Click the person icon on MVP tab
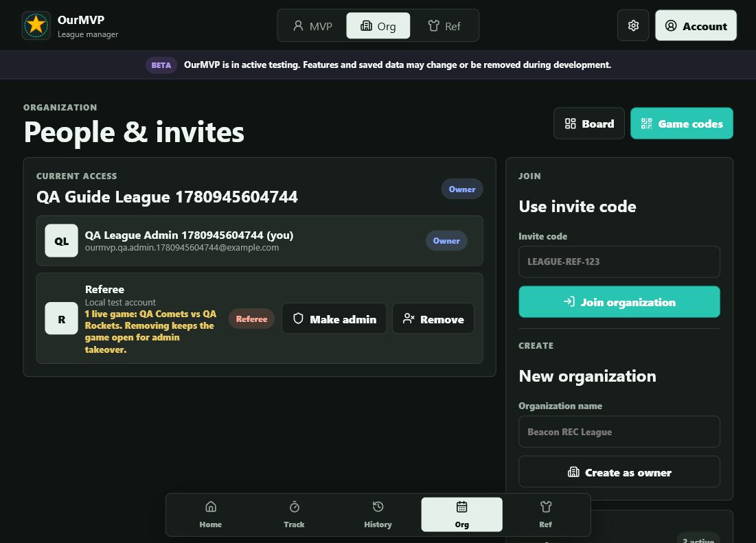The width and height of the screenshot is (756, 543). pyautogui.click(x=299, y=25)
